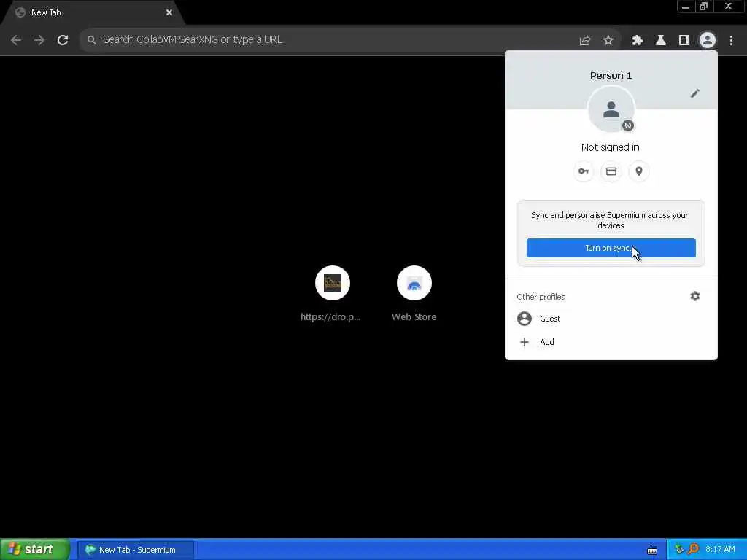Select the New Tab tab

coord(93,13)
